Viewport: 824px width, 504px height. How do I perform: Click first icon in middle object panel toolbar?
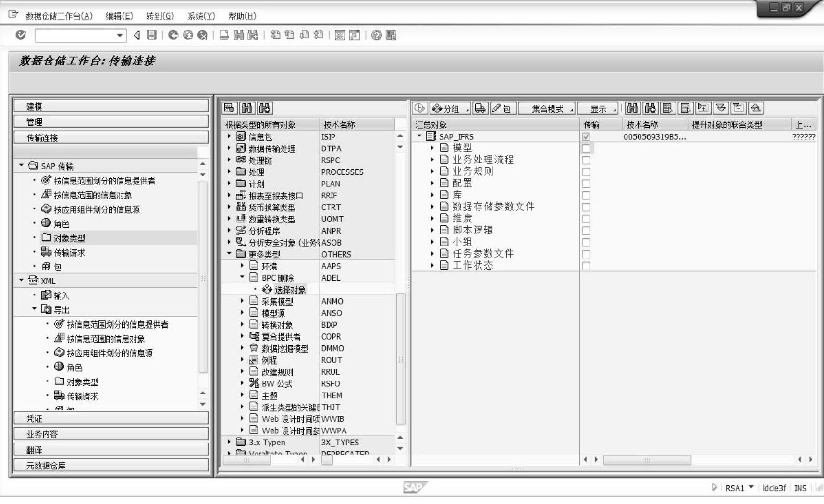(x=229, y=109)
